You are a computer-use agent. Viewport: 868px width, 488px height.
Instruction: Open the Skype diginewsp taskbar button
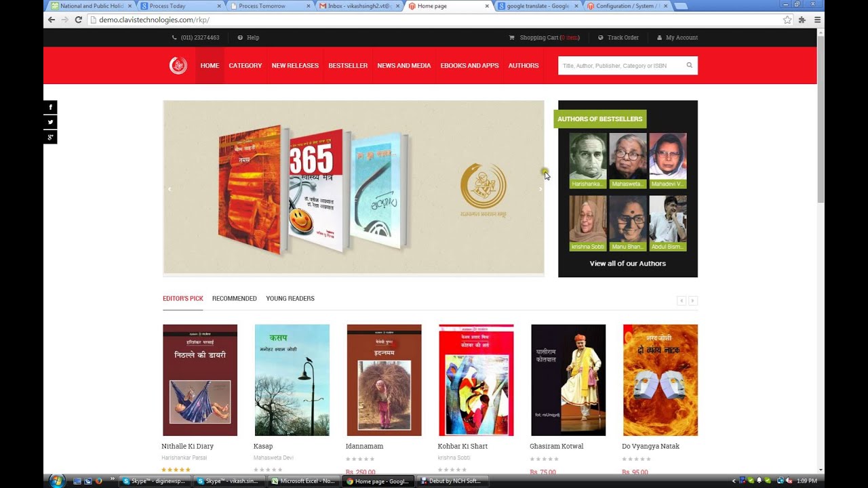coord(156,481)
